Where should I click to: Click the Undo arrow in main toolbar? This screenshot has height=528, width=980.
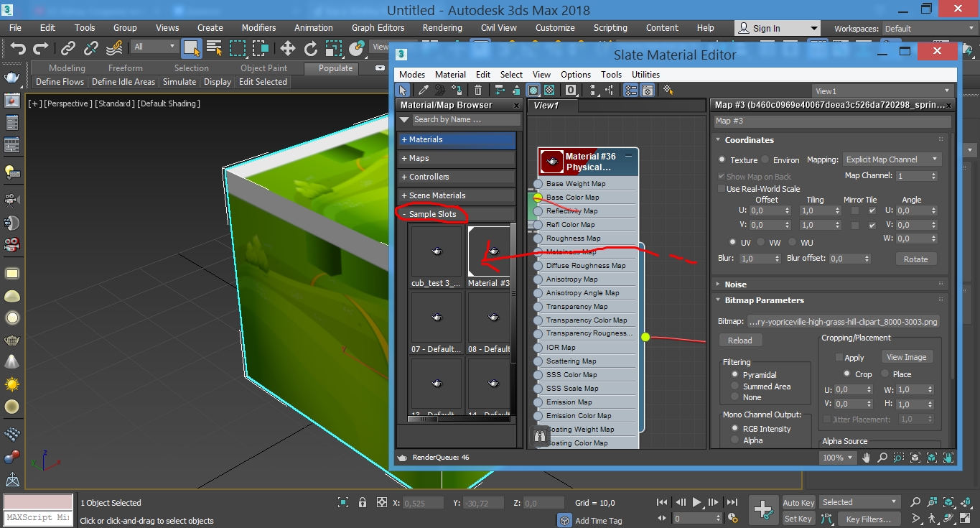coord(19,48)
